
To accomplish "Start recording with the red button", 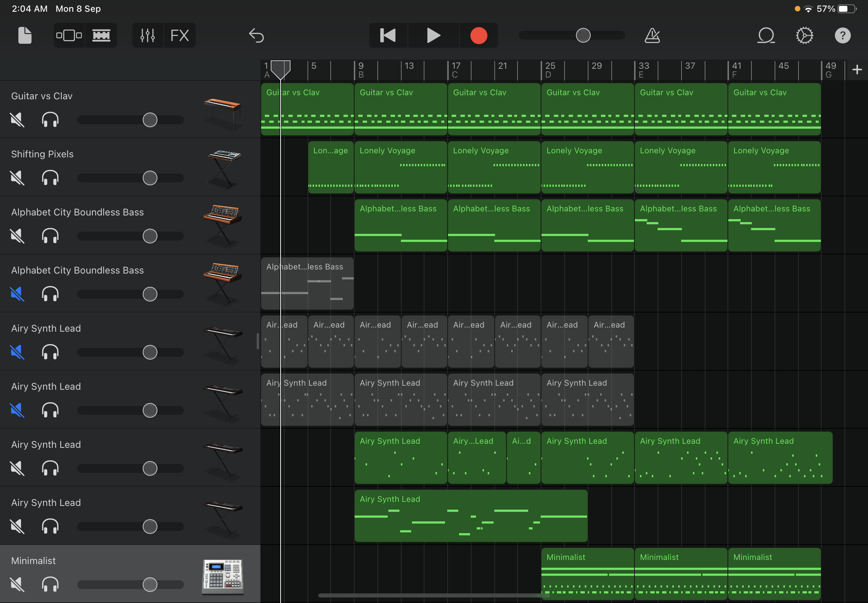I will [x=479, y=36].
